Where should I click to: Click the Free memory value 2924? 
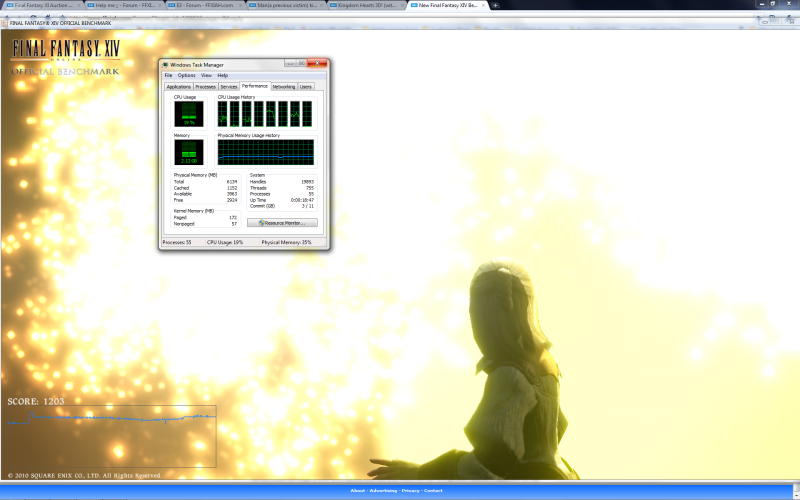tap(232, 200)
